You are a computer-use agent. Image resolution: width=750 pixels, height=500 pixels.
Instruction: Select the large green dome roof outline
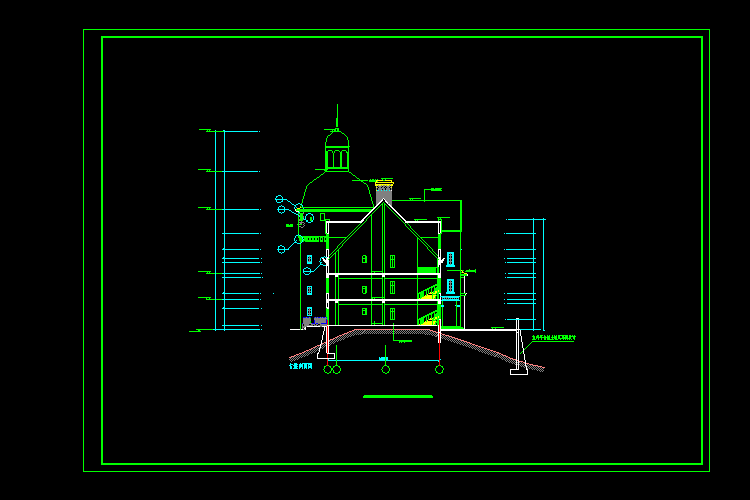tap(337, 188)
